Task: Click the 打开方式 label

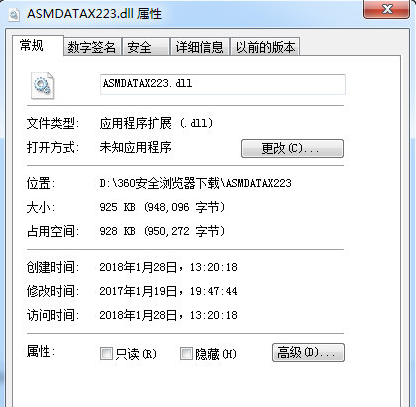Action: [x=53, y=147]
